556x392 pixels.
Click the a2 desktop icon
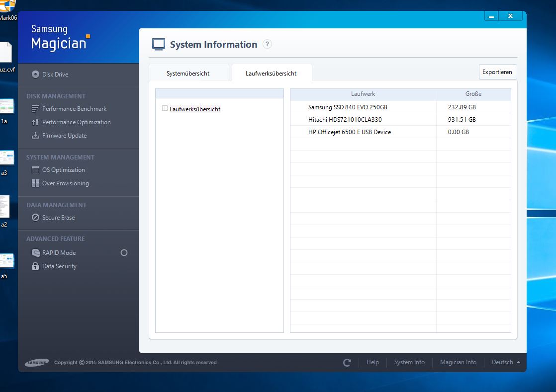[5, 211]
